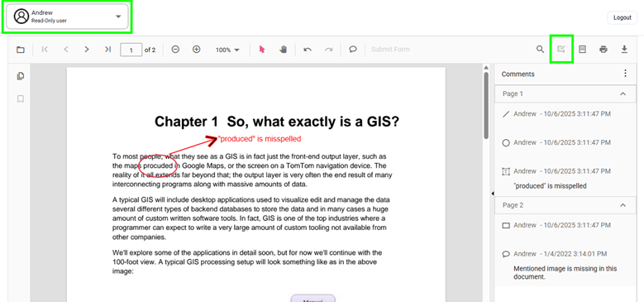Viewport: 644px width, 302px height.
Task: Click the user avatar icon
Action: tap(21, 17)
